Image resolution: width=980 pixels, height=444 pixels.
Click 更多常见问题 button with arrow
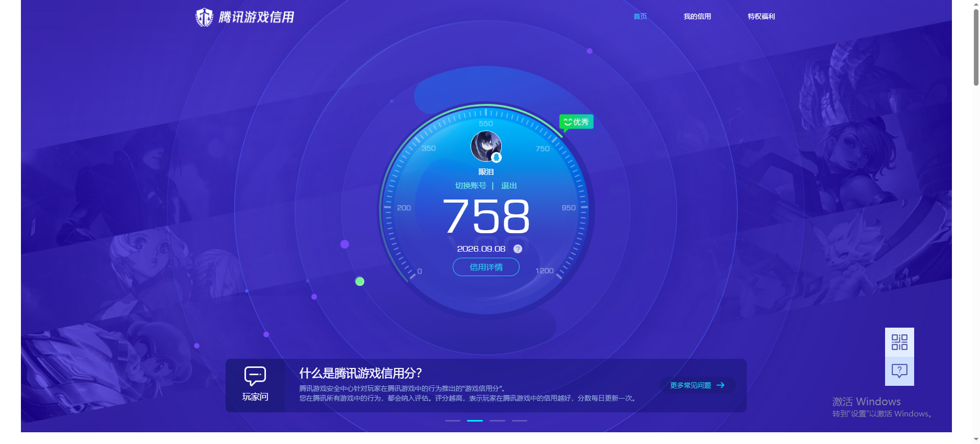coord(697,385)
